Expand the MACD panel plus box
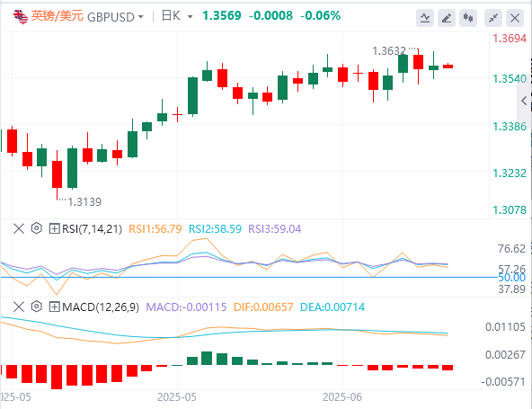This screenshot has height=409, width=532. tap(54, 307)
